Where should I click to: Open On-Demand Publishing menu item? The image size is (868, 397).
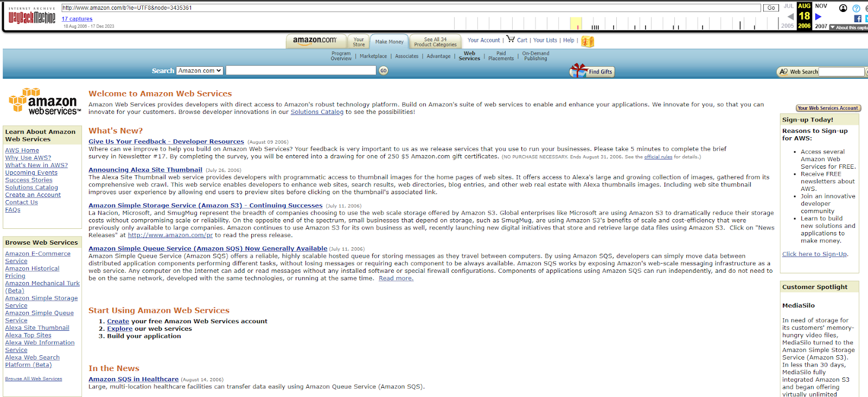pos(535,56)
